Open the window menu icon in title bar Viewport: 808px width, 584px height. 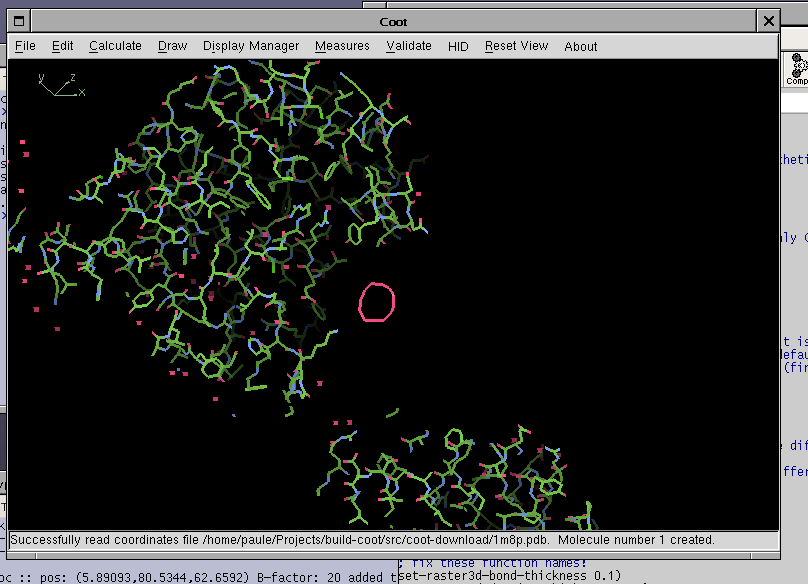(19, 21)
